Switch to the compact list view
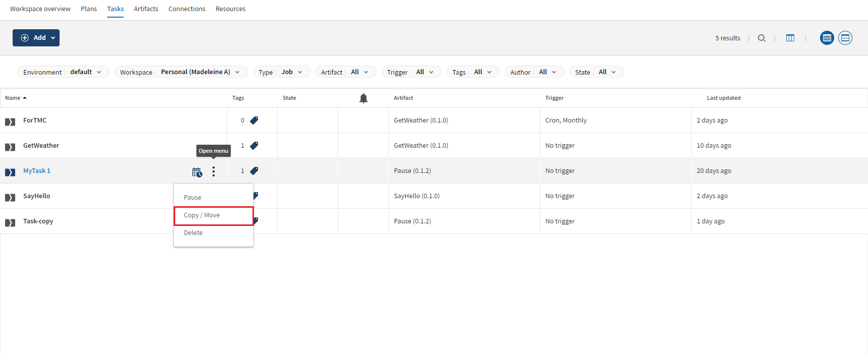The width and height of the screenshot is (868, 354). coord(827,38)
